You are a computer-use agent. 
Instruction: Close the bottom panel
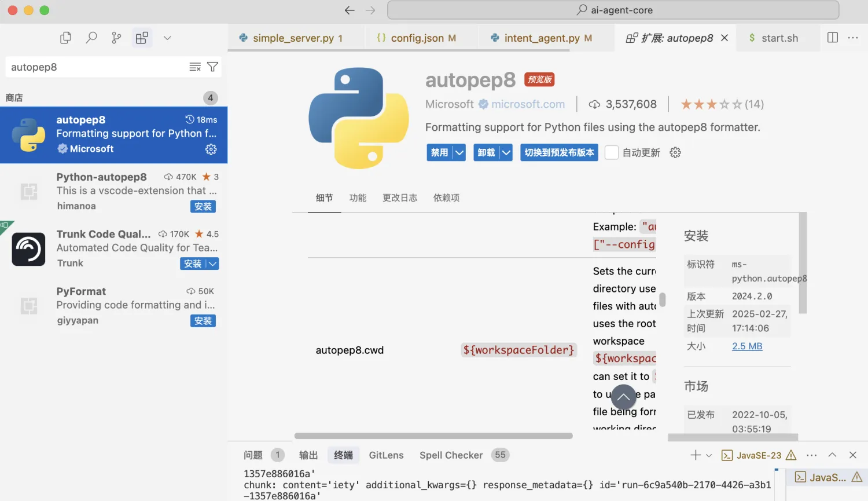pos(853,455)
